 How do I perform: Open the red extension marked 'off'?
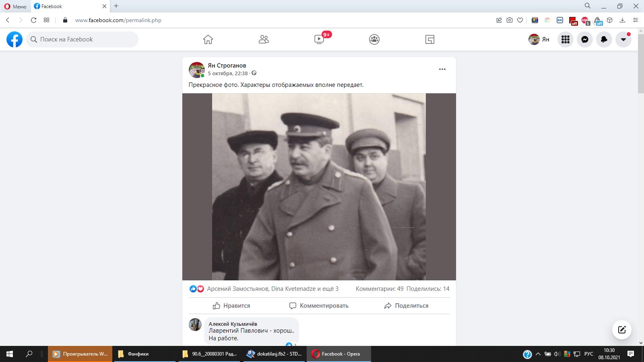click(x=573, y=21)
